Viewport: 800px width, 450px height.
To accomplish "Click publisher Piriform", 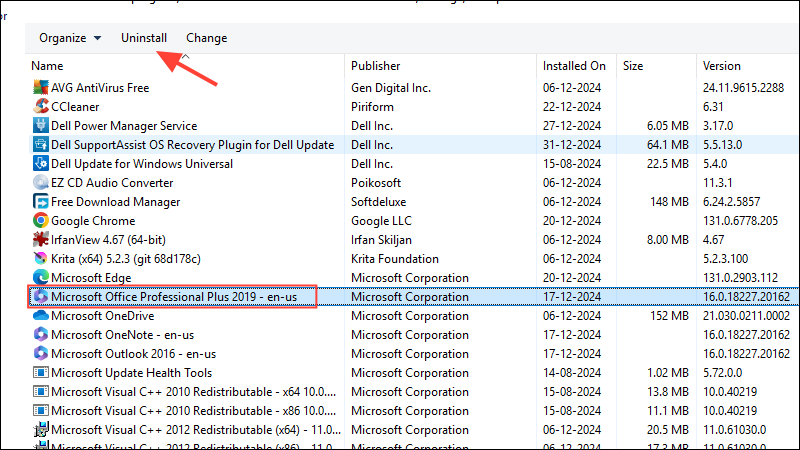I will pos(372,107).
